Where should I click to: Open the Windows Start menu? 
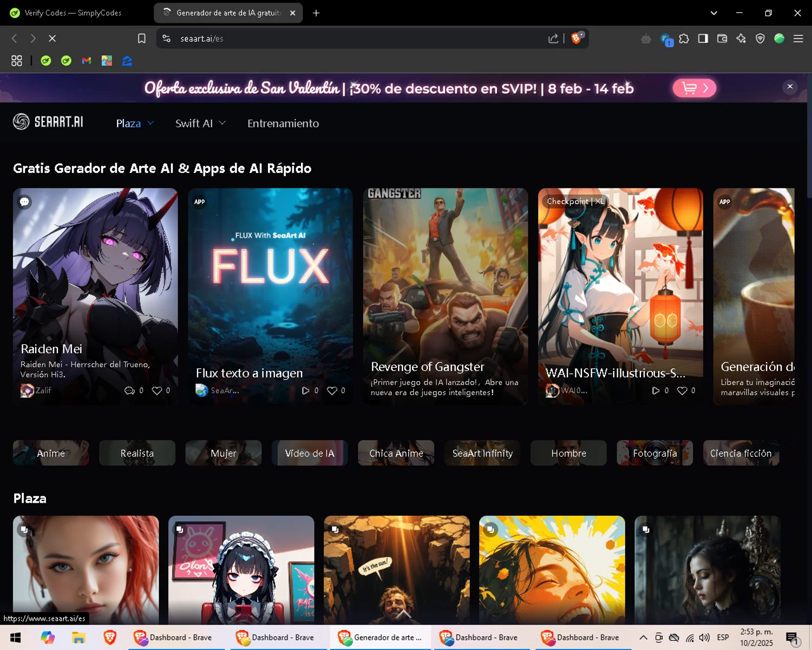point(15,638)
